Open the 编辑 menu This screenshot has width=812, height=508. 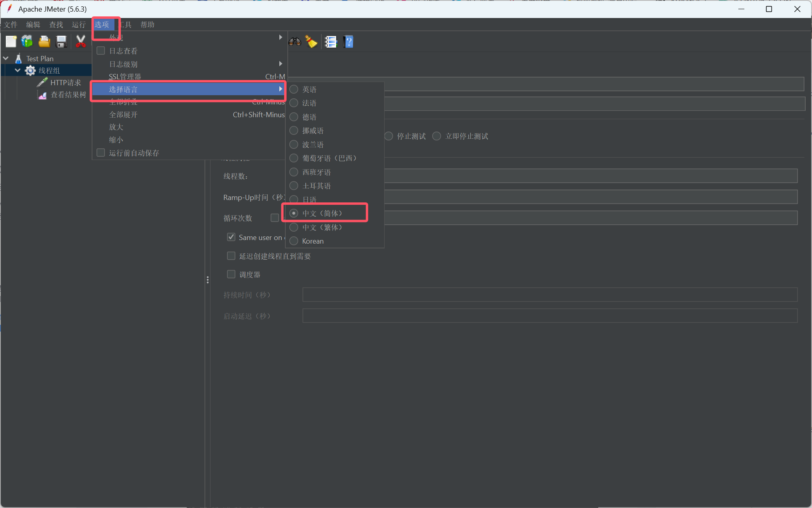33,24
